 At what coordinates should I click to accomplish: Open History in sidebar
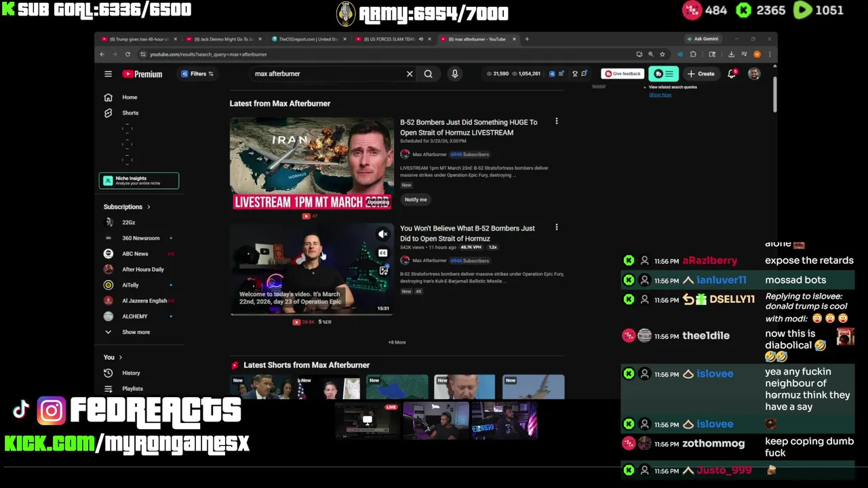coord(131,373)
